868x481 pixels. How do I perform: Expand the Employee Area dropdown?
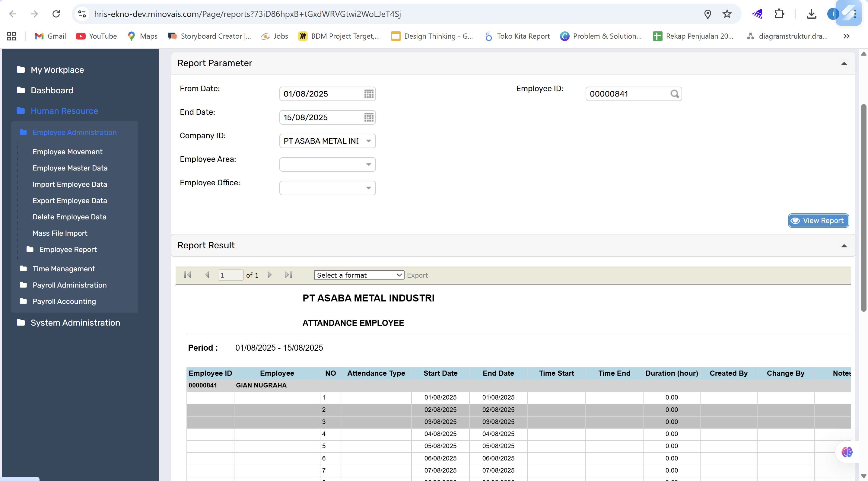368,164
